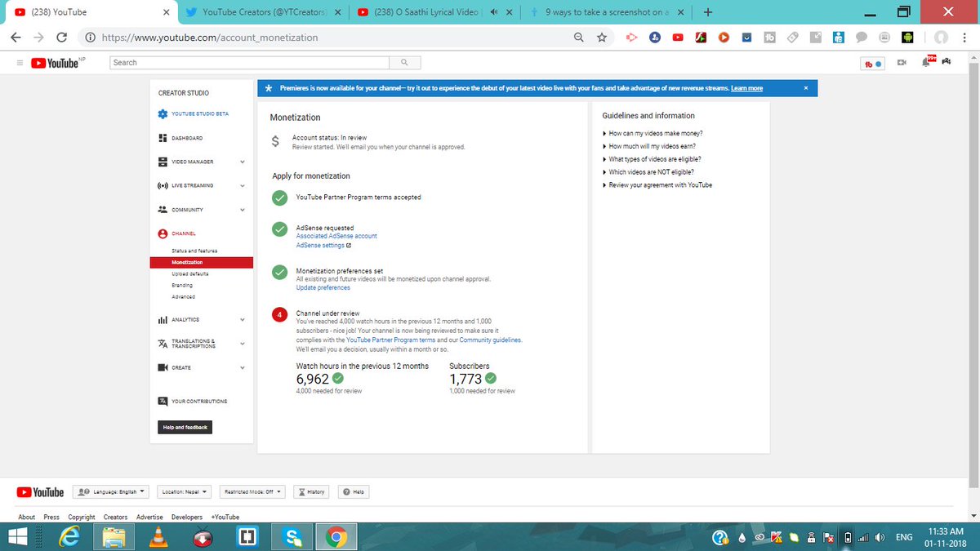This screenshot has width=980, height=551.
Task: Open a new browser tab
Action: (x=707, y=12)
